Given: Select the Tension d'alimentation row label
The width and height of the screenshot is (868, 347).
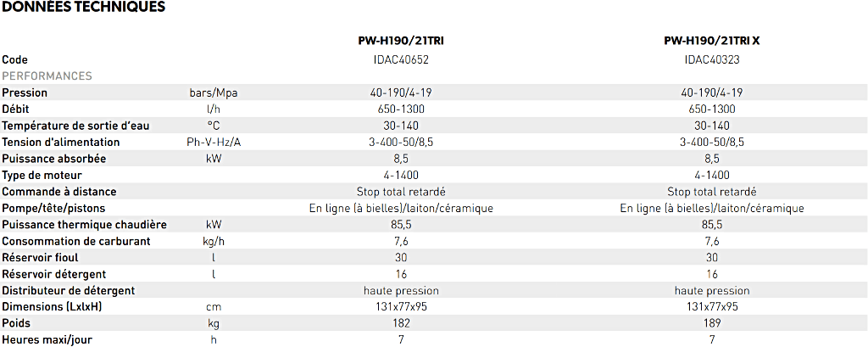Looking at the screenshot, I should (x=61, y=143).
